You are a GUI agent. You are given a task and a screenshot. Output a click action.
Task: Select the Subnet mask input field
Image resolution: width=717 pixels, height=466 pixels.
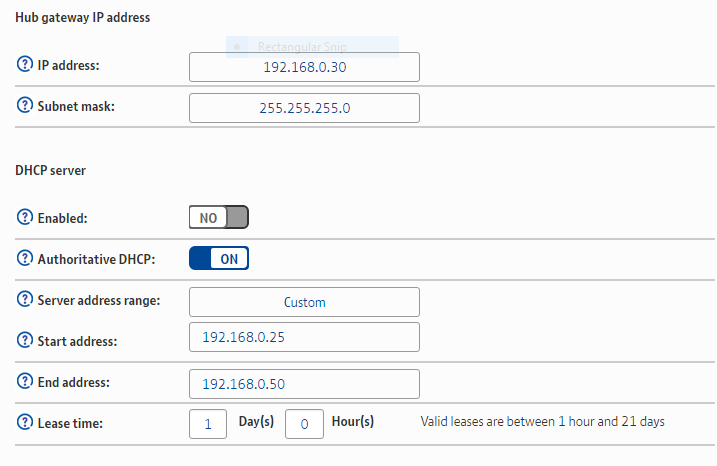[x=304, y=108]
